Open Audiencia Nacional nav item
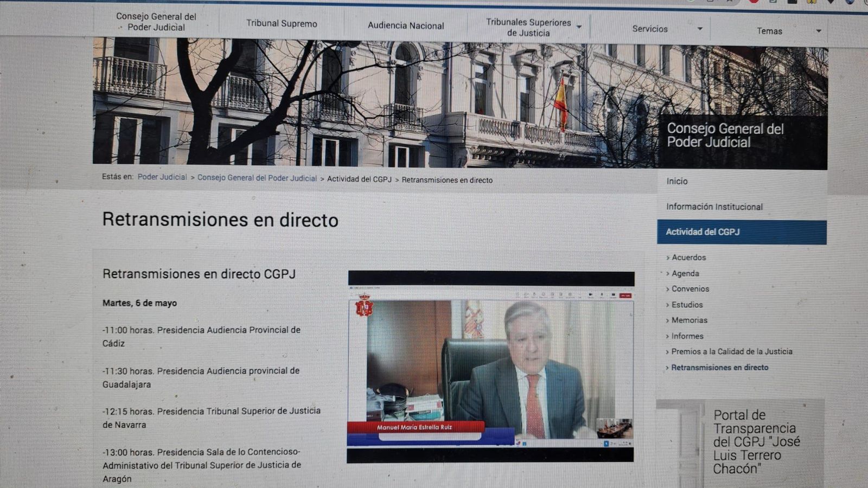The image size is (868, 488). pos(406,25)
